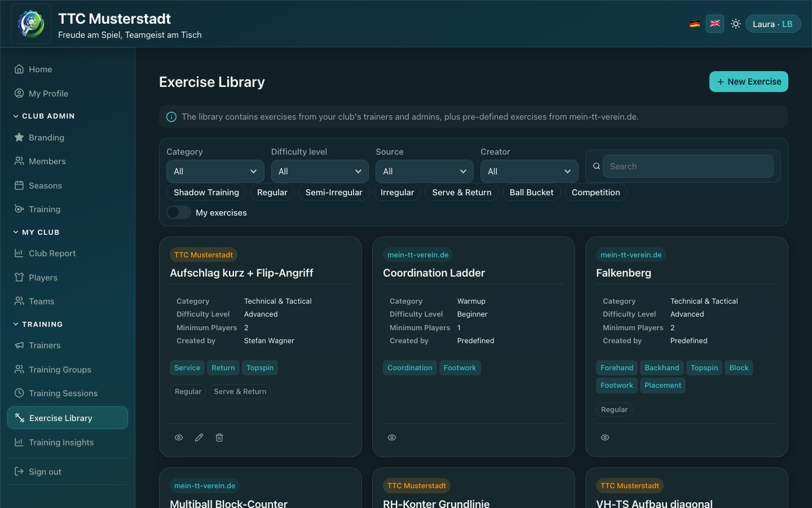Click the Teams people icon
Image resolution: width=812 pixels, height=508 pixels.
19,301
